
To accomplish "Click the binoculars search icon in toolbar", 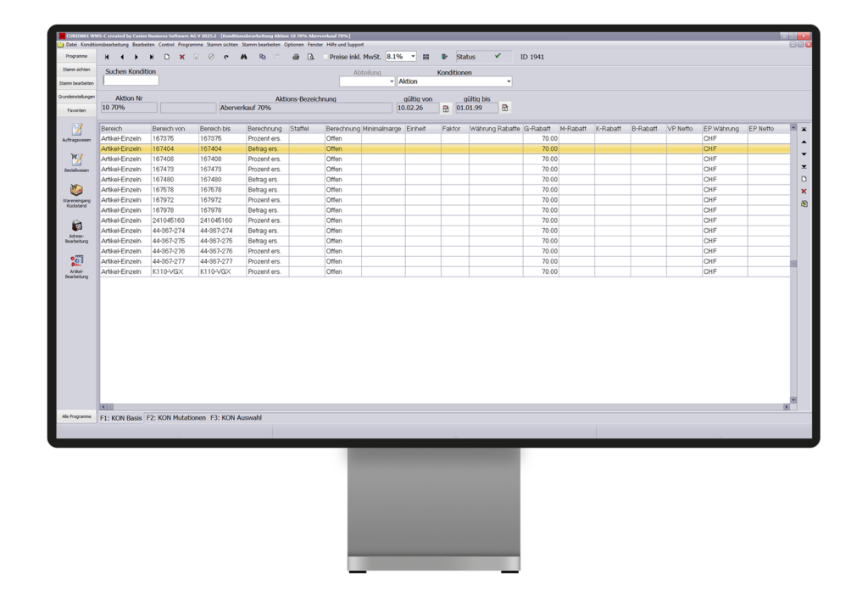I will [x=243, y=57].
